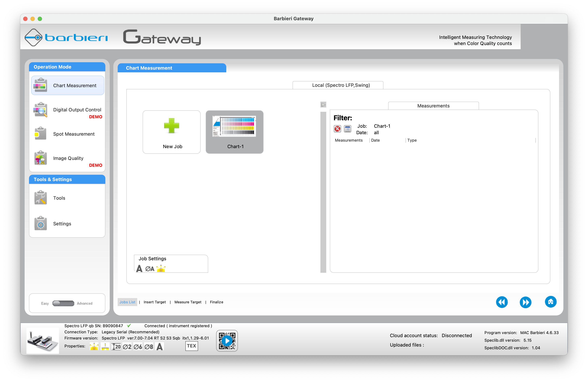Click the gray vertical panel divider bar
Viewport: 588px width, 382px height.
pyautogui.click(x=323, y=192)
